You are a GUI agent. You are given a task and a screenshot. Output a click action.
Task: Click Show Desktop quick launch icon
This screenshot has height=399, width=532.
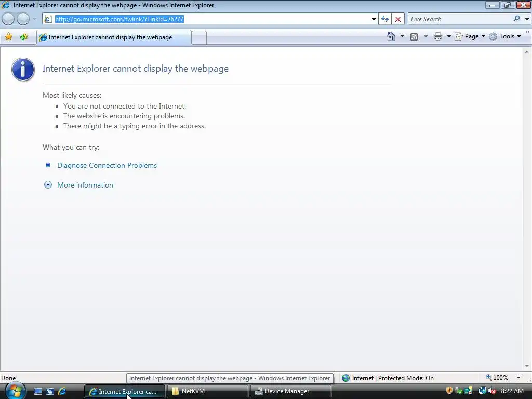click(37, 392)
